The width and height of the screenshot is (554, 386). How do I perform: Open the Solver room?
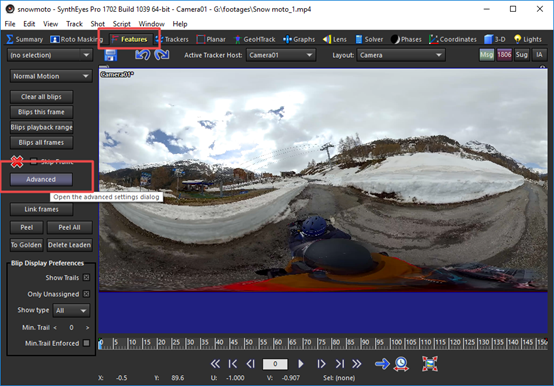pos(369,39)
